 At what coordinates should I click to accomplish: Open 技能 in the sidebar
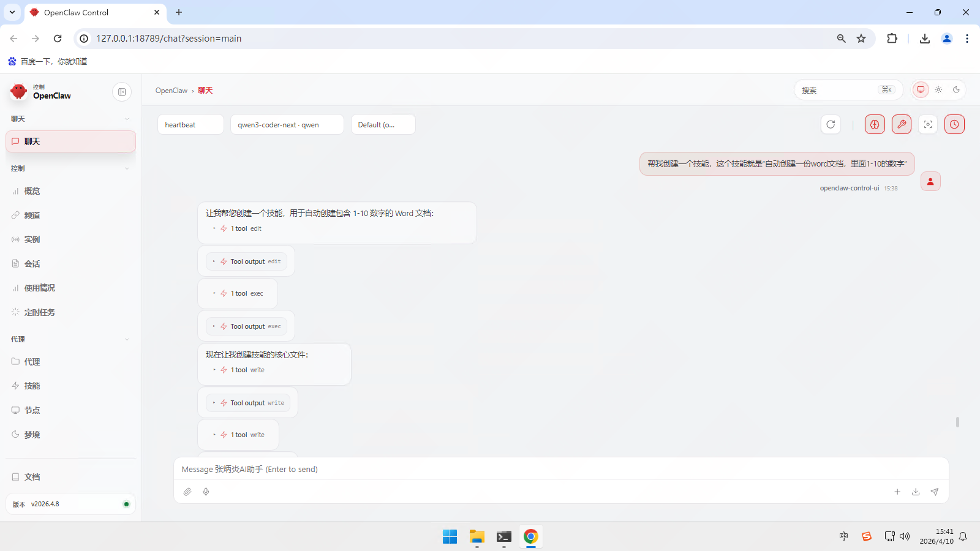[32, 386]
